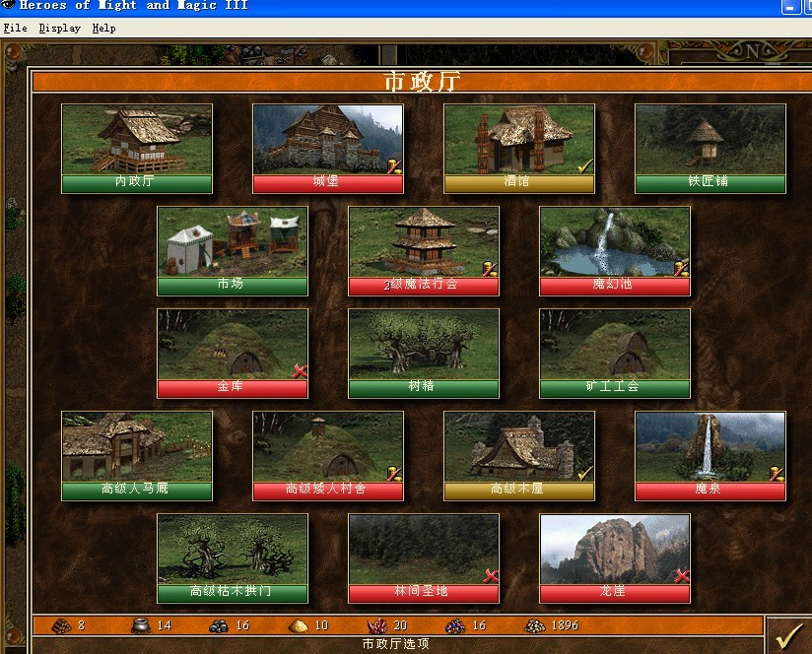The image size is (812, 654).
Task: Click the red 魔幻池 label bar
Action: click(615, 286)
